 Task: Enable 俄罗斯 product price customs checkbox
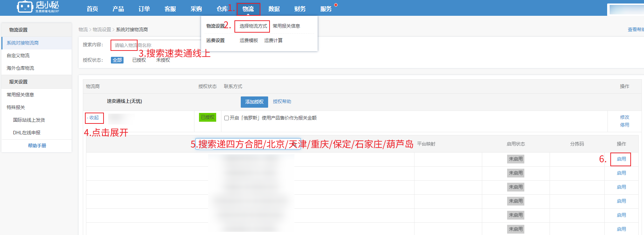pyautogui.click(x=227, y=118)
